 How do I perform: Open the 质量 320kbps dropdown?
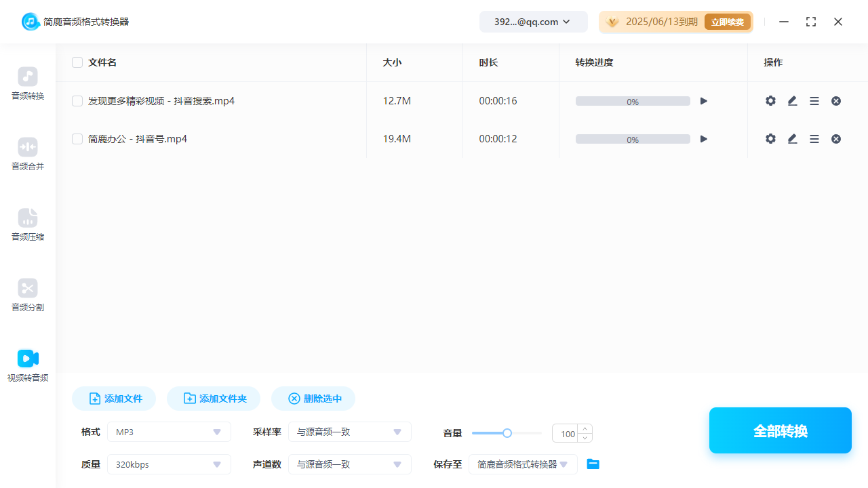tap(169, 464)
